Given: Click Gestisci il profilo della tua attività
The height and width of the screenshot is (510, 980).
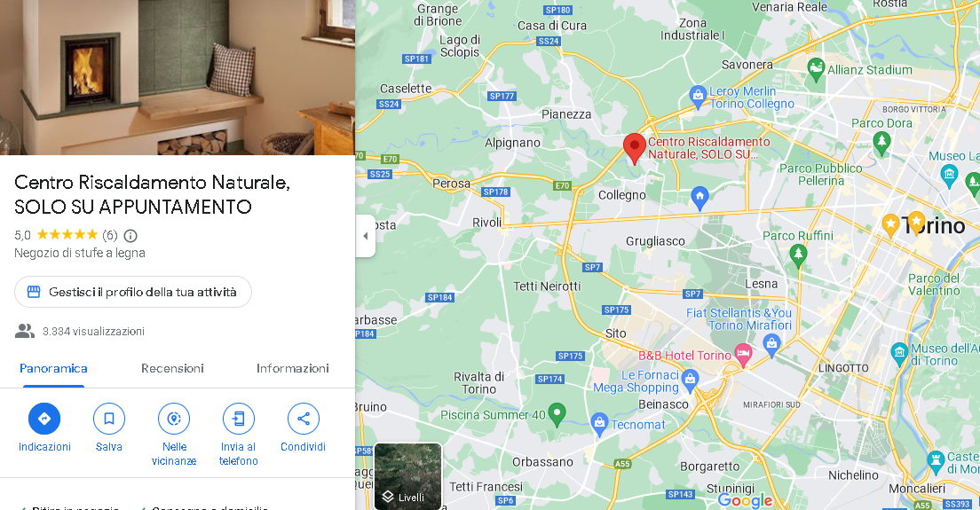Looking at the screenshot, I should [x=133, y=292].
